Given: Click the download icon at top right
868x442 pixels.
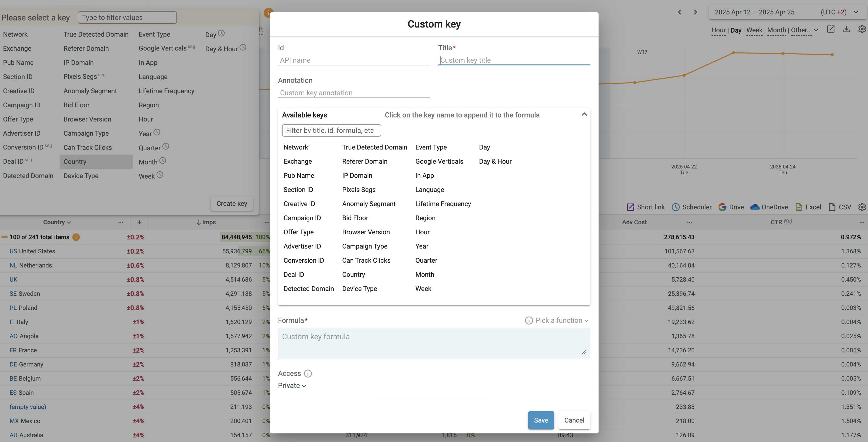Looking at the screenshot, I should point(846,29).
